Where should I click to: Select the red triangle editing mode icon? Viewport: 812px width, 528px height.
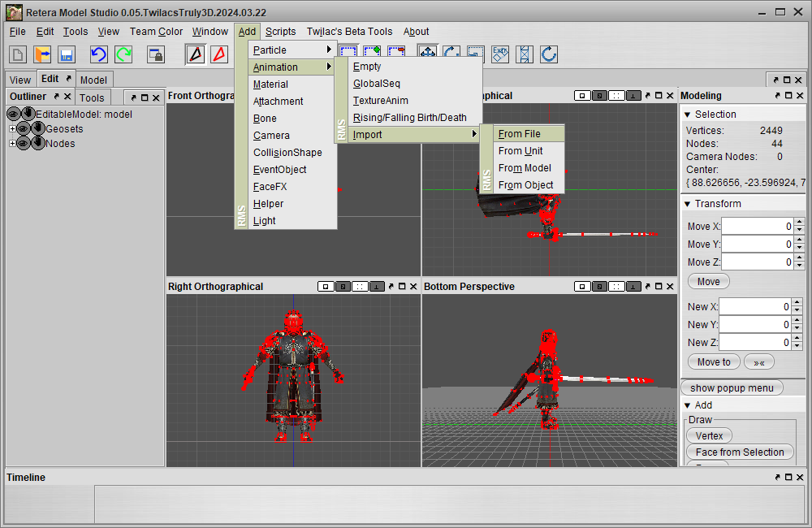(218, 54)
